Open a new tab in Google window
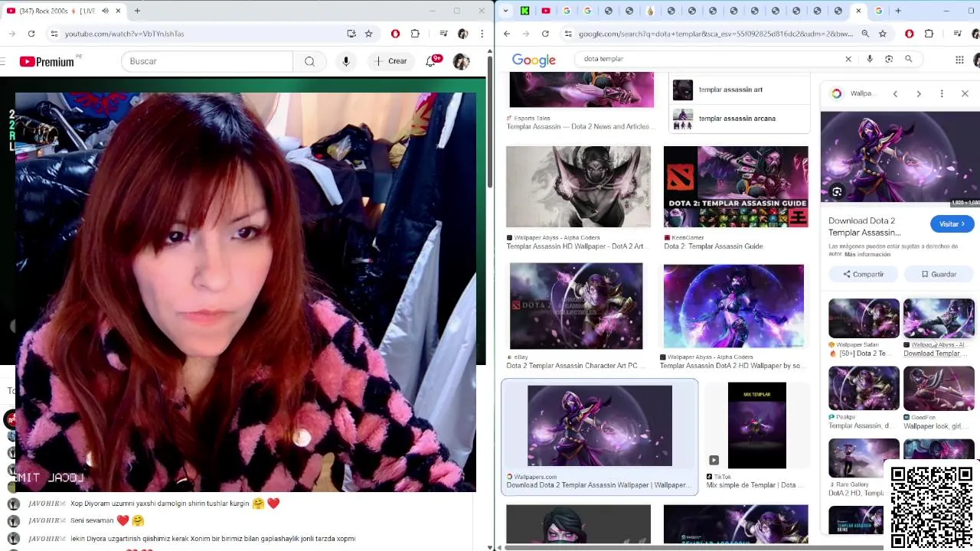The height and width of the screenshot is (551, 980). pyautogui.click(x=898, y=11)
